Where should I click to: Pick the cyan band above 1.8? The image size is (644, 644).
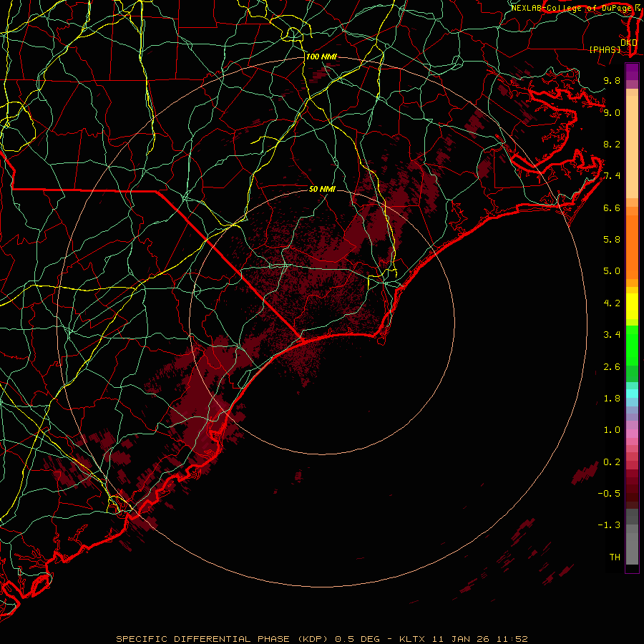click(632, 394)
